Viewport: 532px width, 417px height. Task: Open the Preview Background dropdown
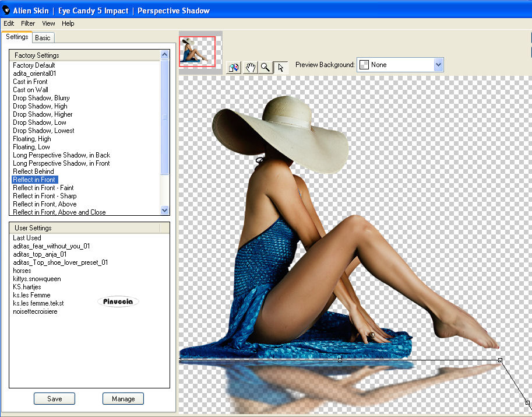(x=400, y=65)
